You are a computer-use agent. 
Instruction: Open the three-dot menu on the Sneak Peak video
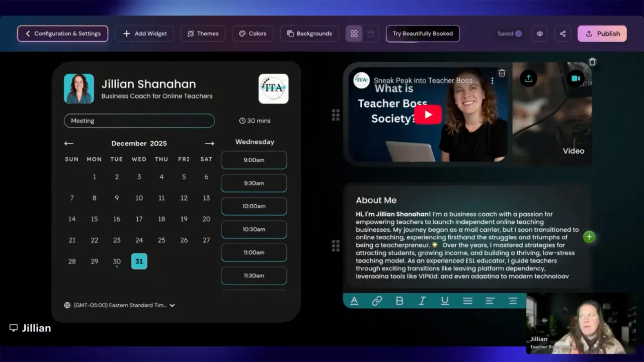click(x=492, y=80)
